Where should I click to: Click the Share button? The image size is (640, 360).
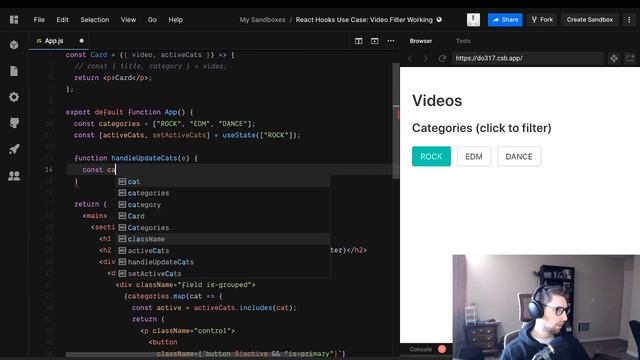click(x=505, y=20)
